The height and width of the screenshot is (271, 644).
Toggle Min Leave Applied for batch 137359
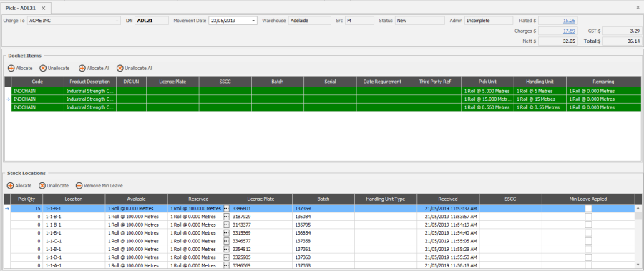click(589, 209)
